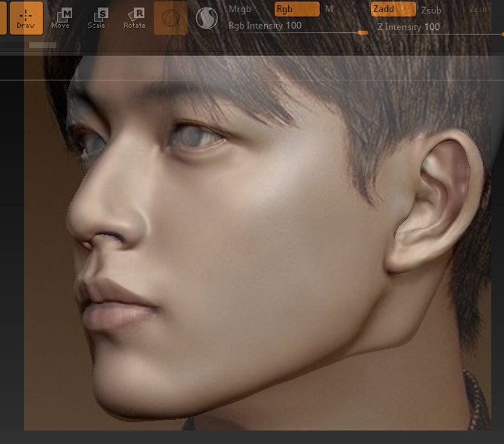Screen dimensions: 504x444
Task: Click the Sculptris Pro sphere icon
Action: point(207,18)
